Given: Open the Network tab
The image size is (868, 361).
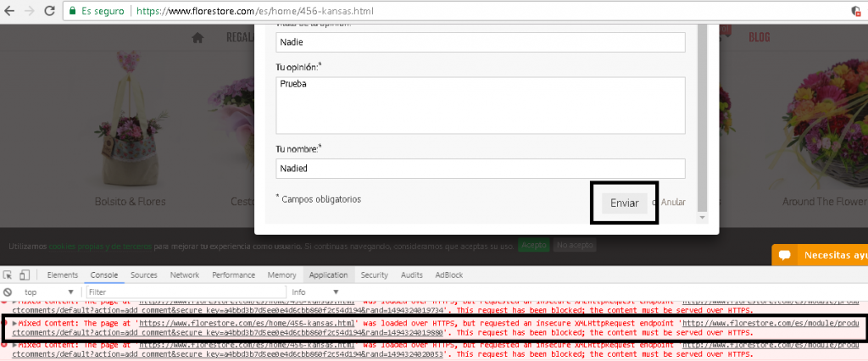Looking at the screenshot, I should click(x=184, y=275).
